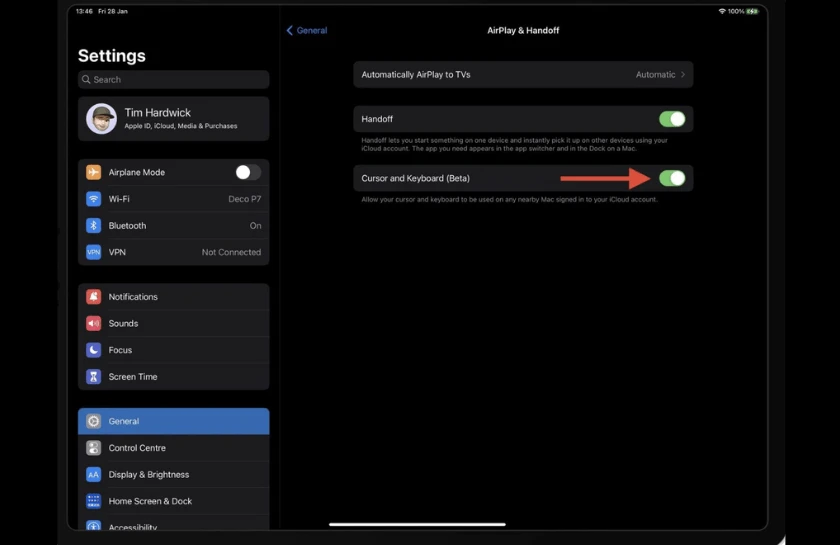Tap the VPN Not Connected status

point(231,252)
